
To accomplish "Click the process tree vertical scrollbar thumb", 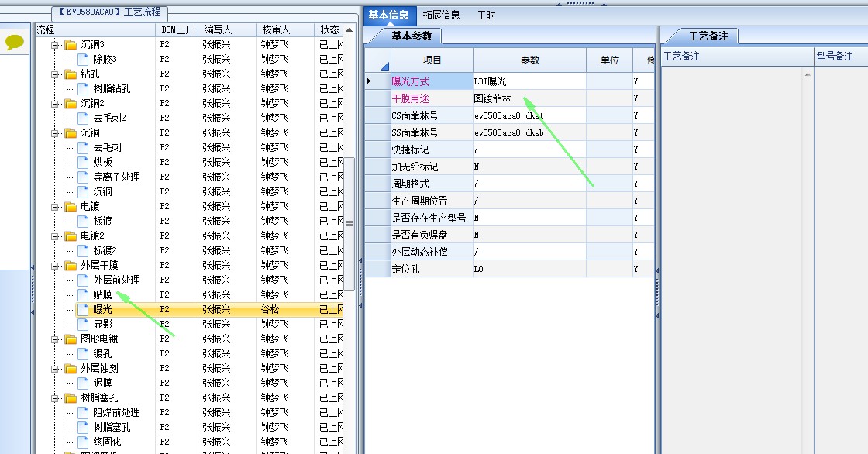I will pyautogui.click(x=350, y=223).
